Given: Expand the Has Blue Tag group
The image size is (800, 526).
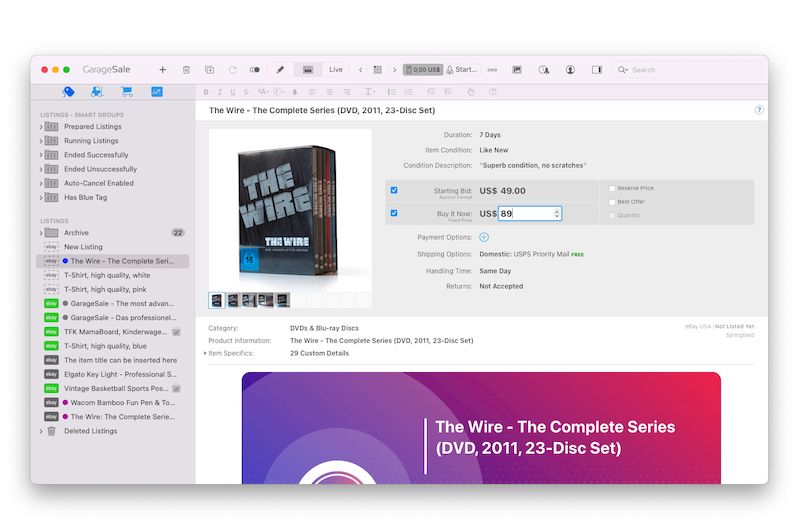Looking at the screenshot, I should coord(41,197).
